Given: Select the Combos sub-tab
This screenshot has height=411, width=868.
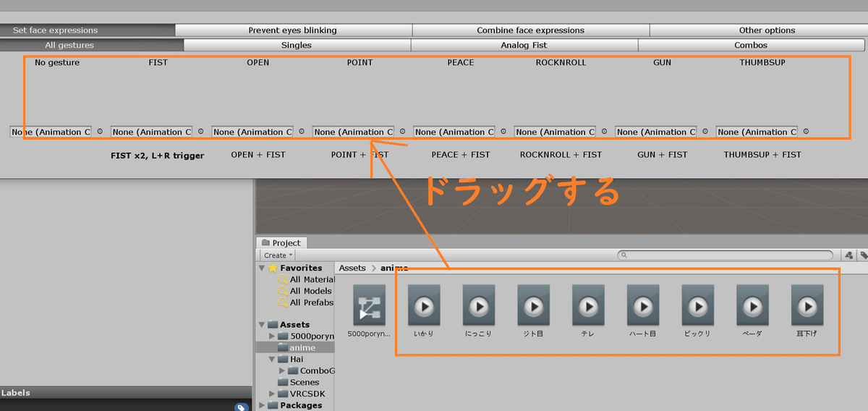Looking at the screenshot, I should 751,45.
